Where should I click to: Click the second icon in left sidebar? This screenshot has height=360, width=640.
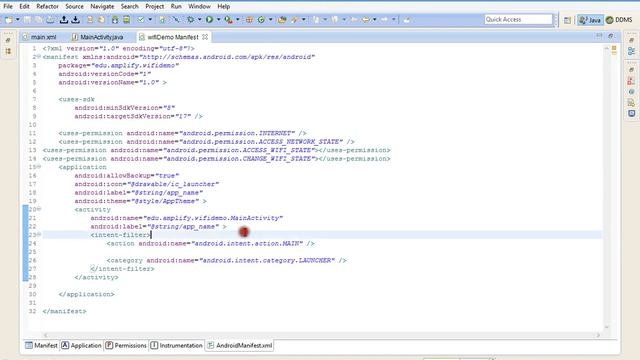click(8, 51)
